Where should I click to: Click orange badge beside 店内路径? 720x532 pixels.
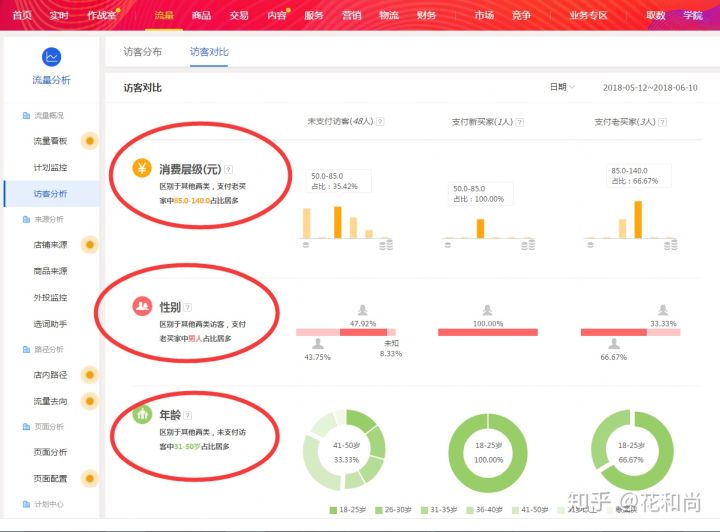(x=90, y=375)
